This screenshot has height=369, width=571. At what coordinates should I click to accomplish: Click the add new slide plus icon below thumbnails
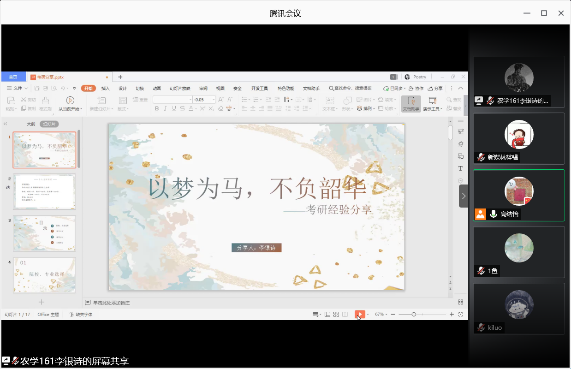click(41, 302)
